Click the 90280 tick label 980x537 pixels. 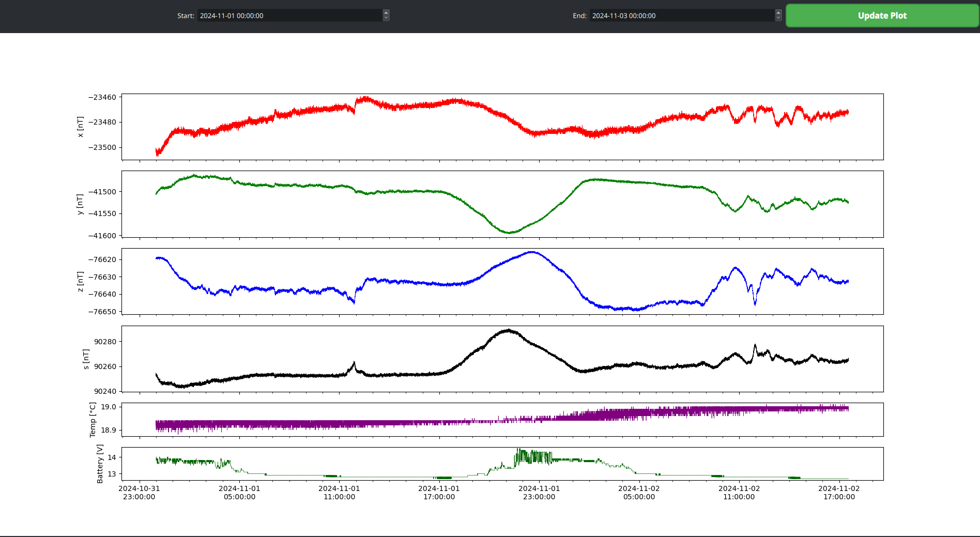[x=105, y=342]
